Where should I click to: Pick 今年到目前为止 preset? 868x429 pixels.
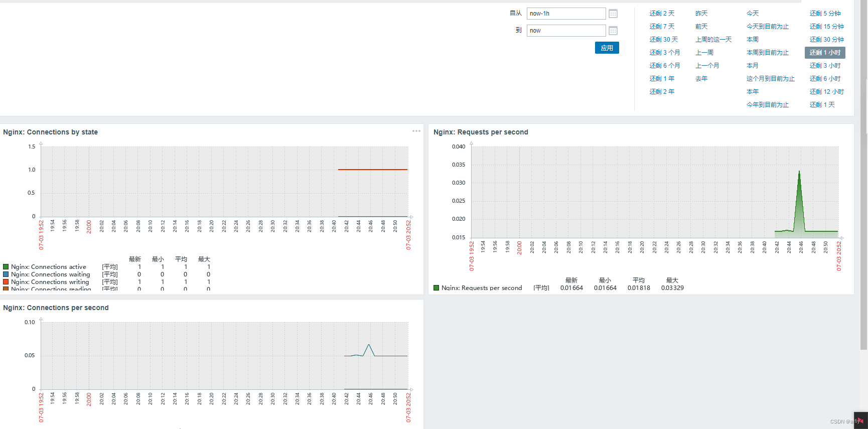tap(768, 105)
